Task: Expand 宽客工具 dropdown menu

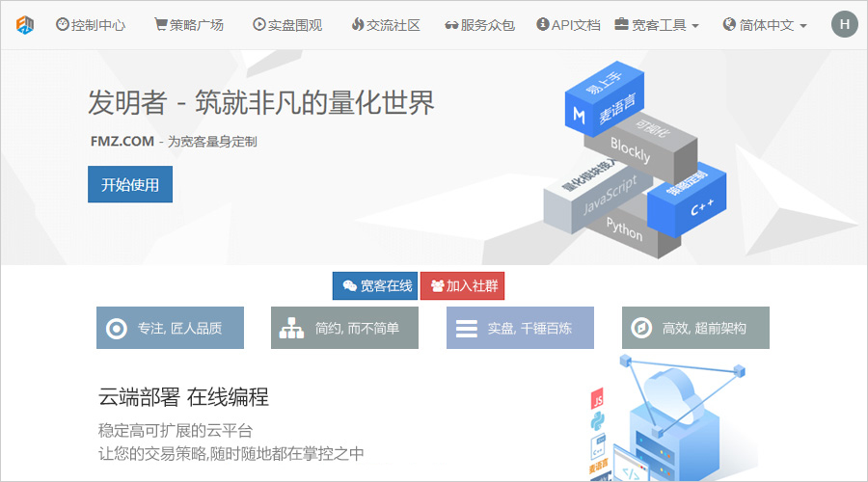Action: 657,25
